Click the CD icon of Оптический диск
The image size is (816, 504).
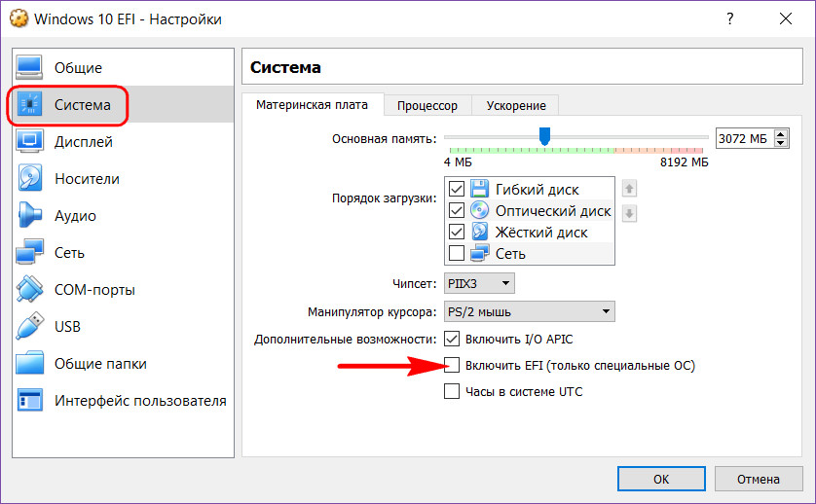point(479,210)
